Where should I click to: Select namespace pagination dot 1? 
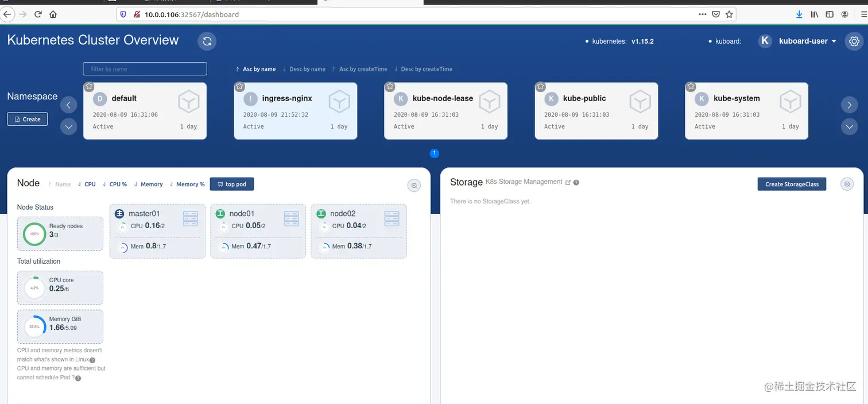pyautogui.click(x=434, y=153)
